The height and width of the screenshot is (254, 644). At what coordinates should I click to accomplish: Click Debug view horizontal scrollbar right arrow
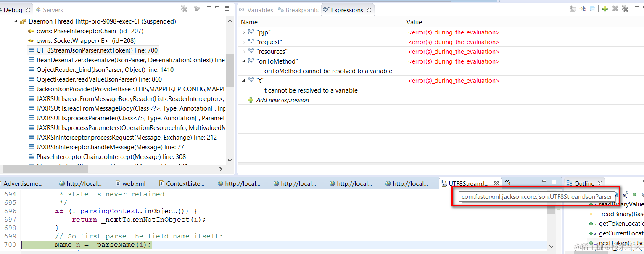tap(221, 169)
